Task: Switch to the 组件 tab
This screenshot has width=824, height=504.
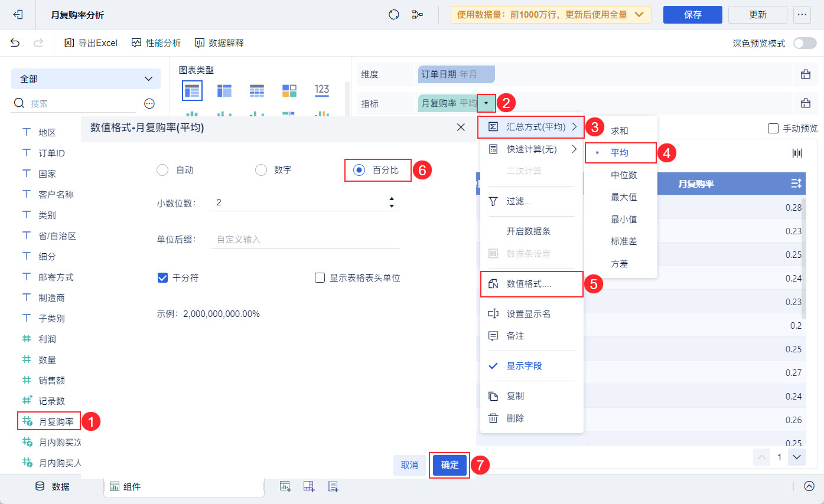Action: click(184, 487)
